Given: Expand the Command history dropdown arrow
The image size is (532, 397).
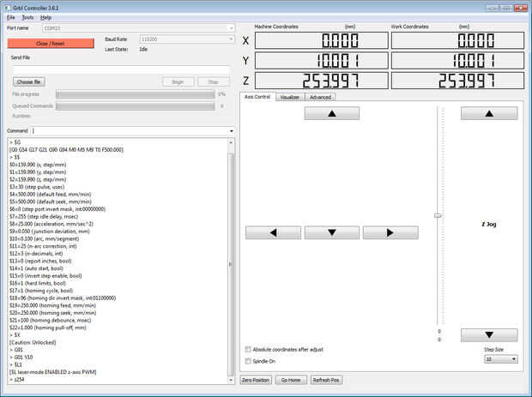Looking at the screenshot, I should coord(232,131).
